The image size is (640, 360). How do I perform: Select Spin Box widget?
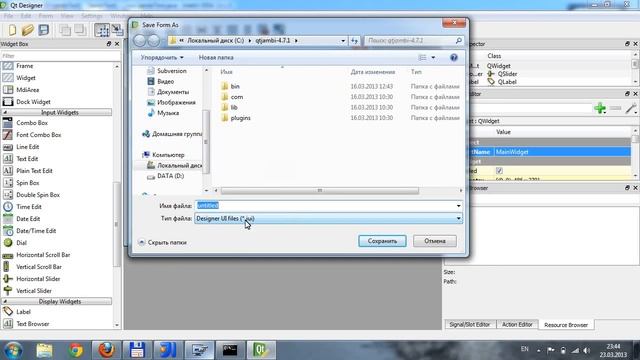point(28,183)
